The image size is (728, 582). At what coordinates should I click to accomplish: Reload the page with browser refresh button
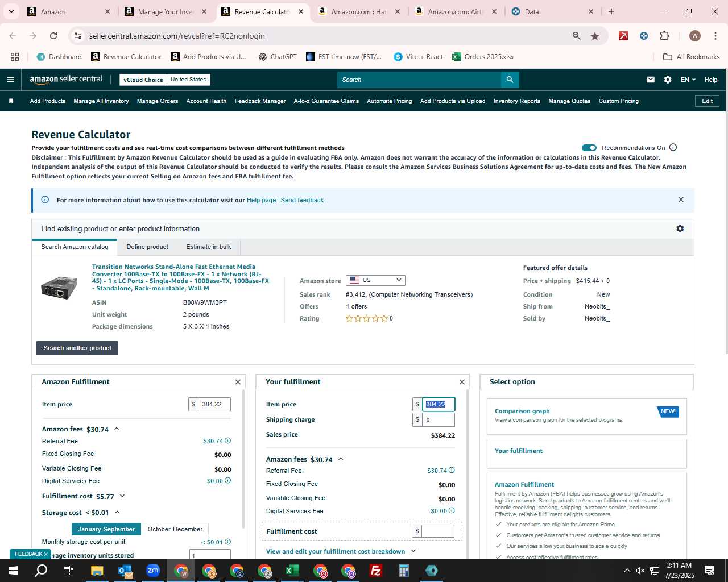tap(53, 36)
